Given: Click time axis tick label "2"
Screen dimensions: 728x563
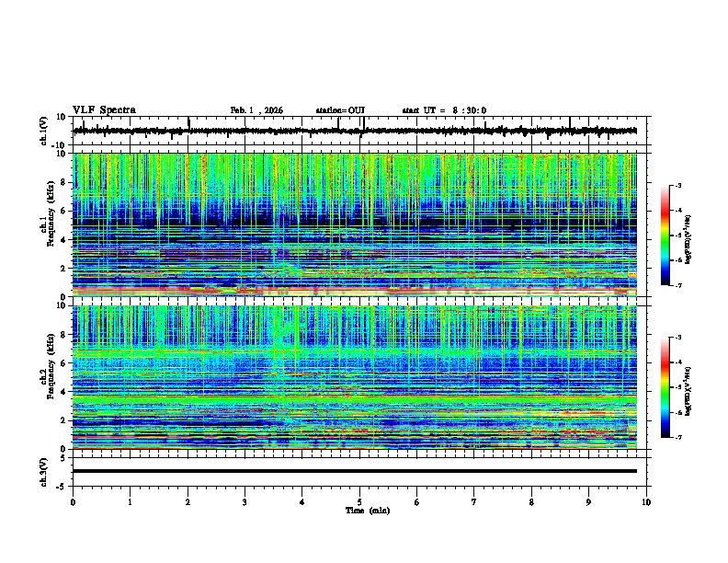Looking at the screenshot, I should pyautogui.click(x=188, y=502).
